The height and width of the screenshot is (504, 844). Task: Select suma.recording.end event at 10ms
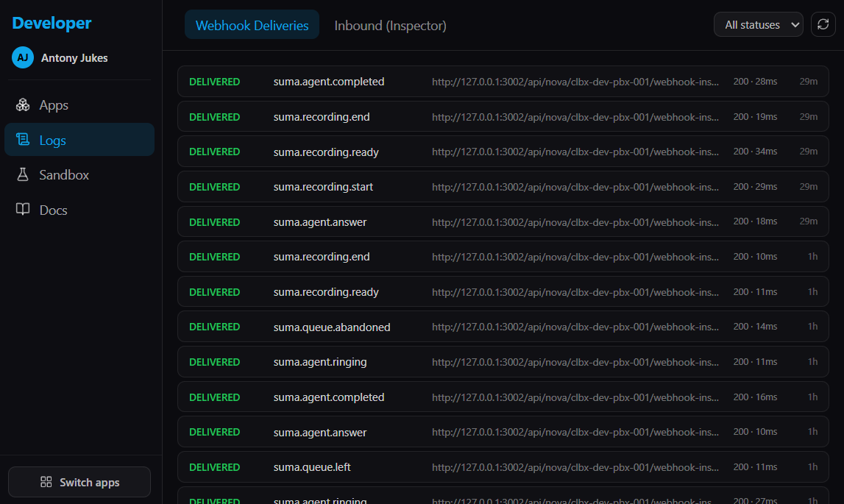[x=503, y=257]
